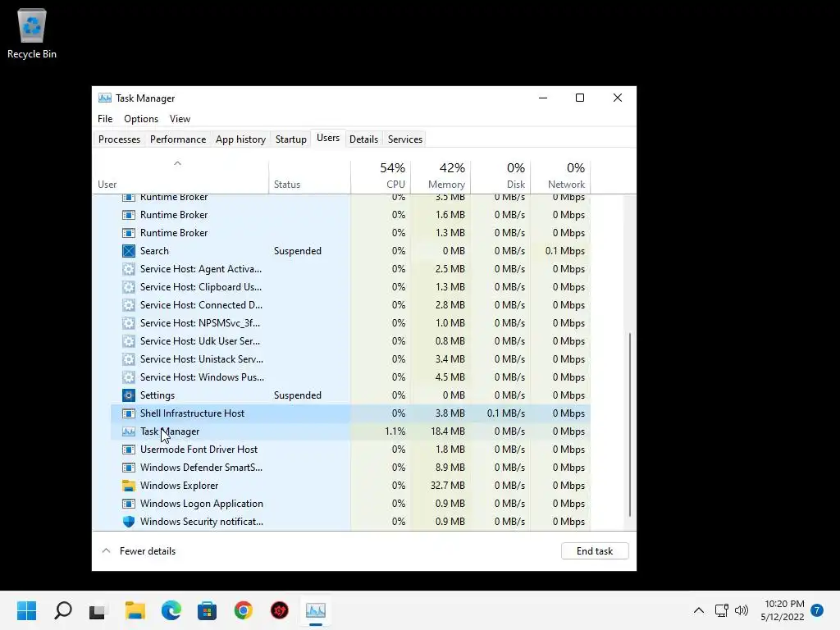The height and width of the screenshot is (630, 840).
Task: Open the Windows Start menu
Action: [26, 610]
